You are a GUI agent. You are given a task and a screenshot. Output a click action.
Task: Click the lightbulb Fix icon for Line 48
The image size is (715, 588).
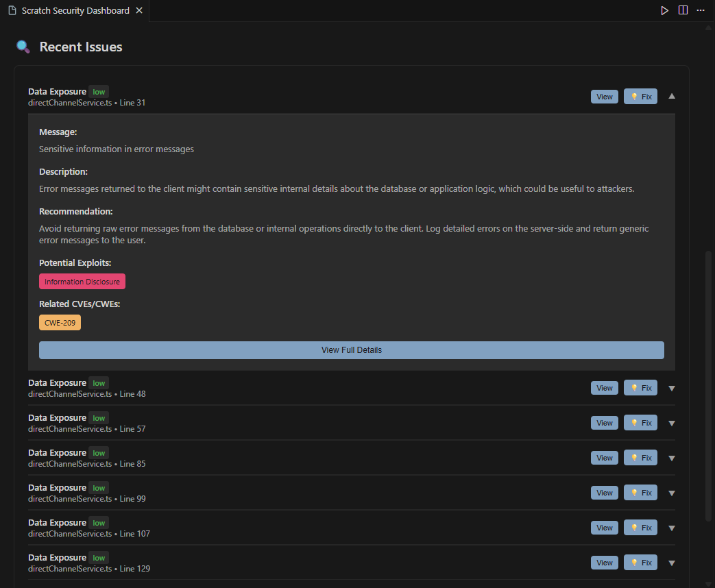(635, 387)
